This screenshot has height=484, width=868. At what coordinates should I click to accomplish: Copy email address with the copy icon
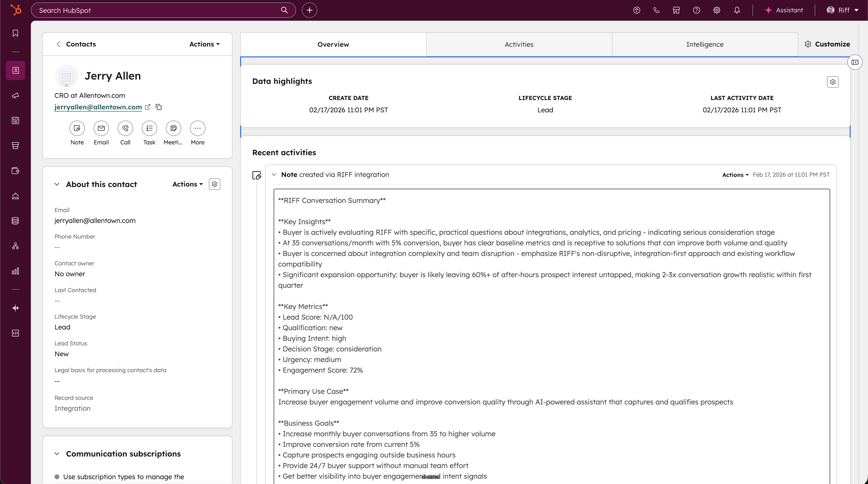click(159, 107)
